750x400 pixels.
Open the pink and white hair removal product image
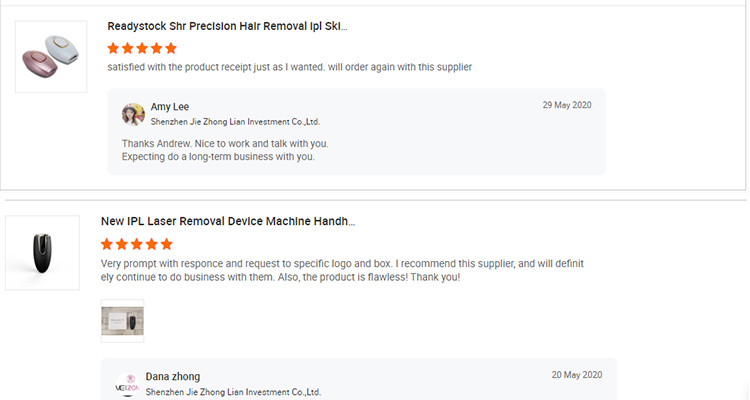[51, 57]
